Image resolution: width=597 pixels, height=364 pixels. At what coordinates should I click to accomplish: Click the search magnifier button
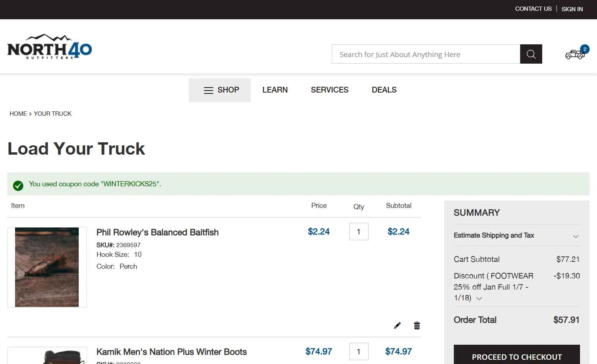(531, 54)
